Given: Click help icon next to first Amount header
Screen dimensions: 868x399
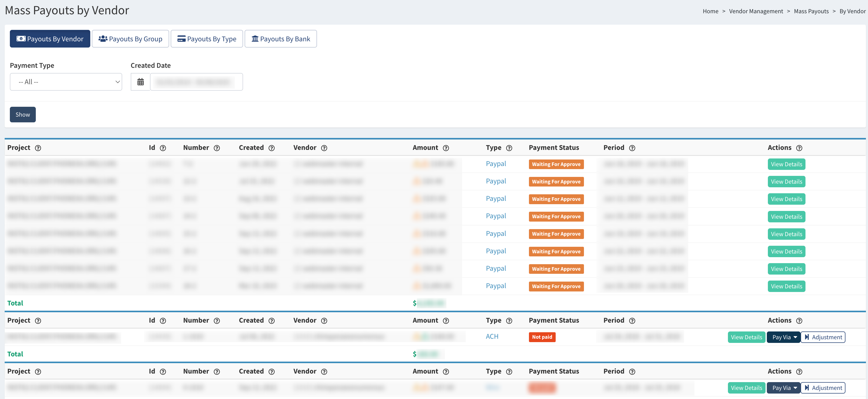Looking at the screenshot, I should point(446,148).
